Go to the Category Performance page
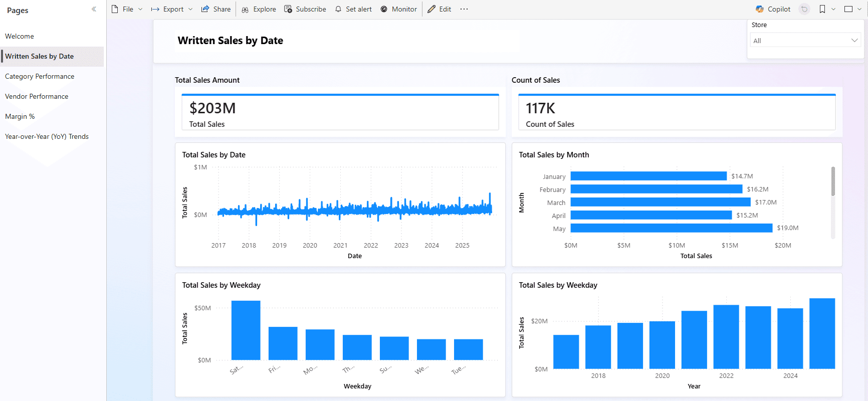Image resolution: width=868 pixels, height=401 pixels. coord(40,76)
